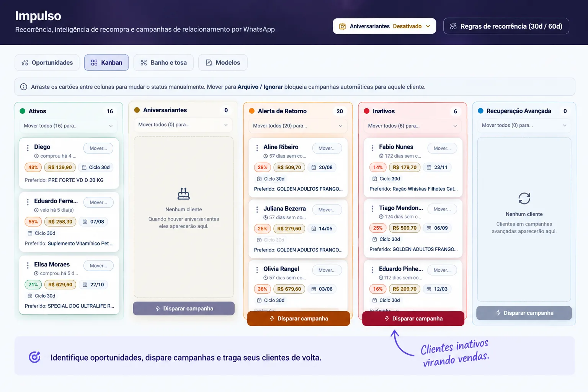Click 'Preferido: Ração Whiskas Filhotes Gat...' text

[x=413, y=189]
